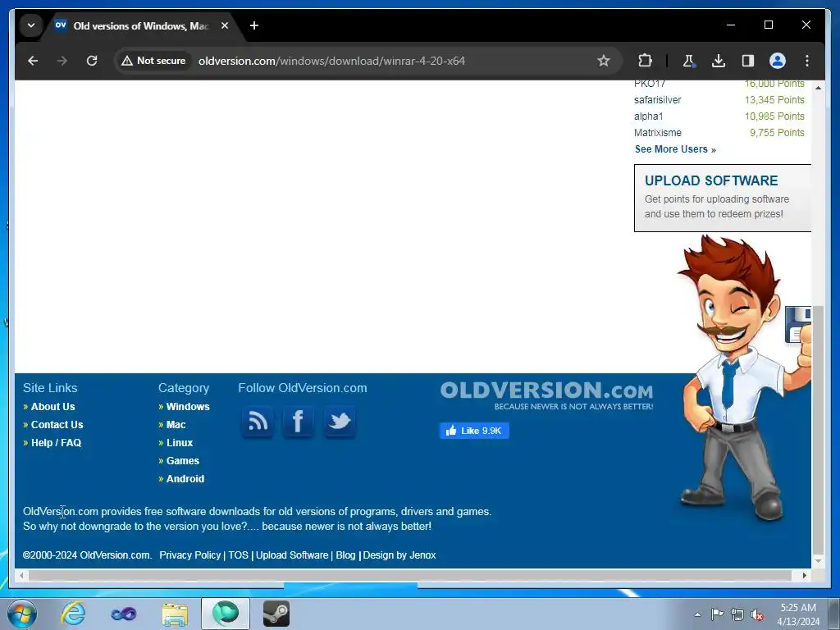This screenshot has width=840, height=630.
Task: Click the 13,345 Points value
Action: (774, 100)
